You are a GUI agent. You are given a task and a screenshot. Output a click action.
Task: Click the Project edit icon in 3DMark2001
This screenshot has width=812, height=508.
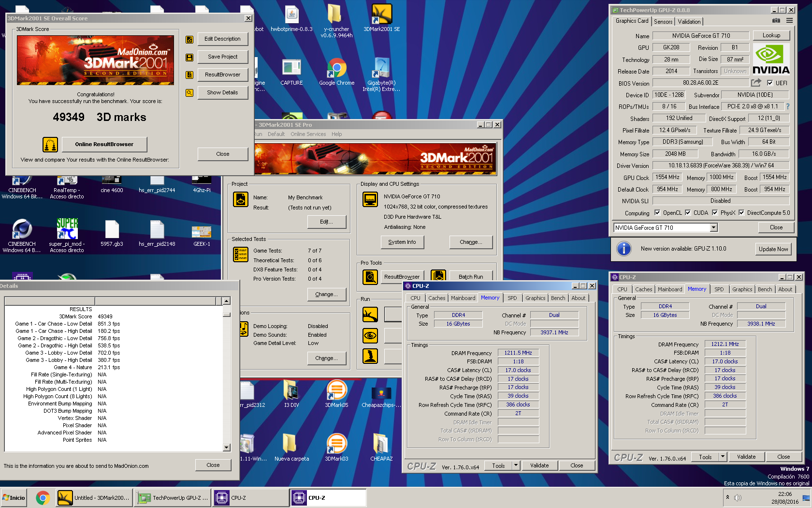point(241,199)
